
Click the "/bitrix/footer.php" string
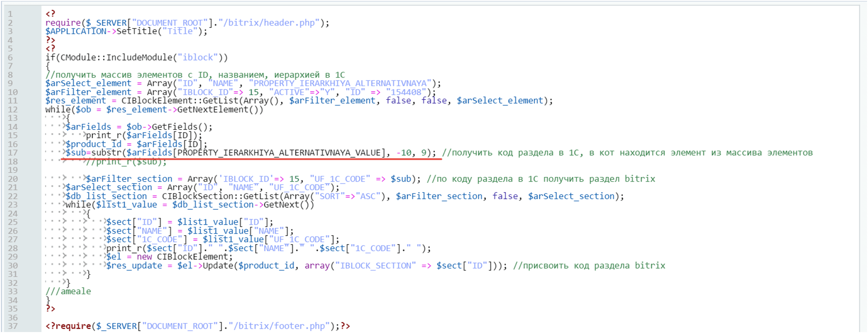(x=281, y=326)
